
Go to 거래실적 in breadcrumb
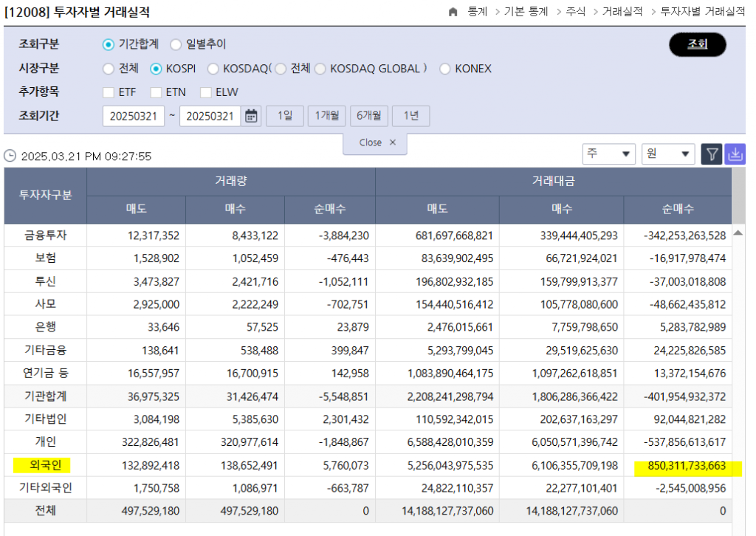pos(622,12)
